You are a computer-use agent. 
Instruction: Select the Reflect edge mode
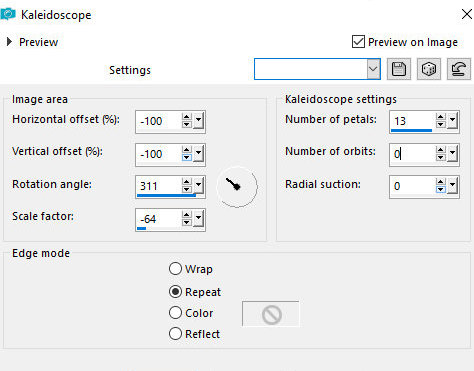tap(175, 334)
